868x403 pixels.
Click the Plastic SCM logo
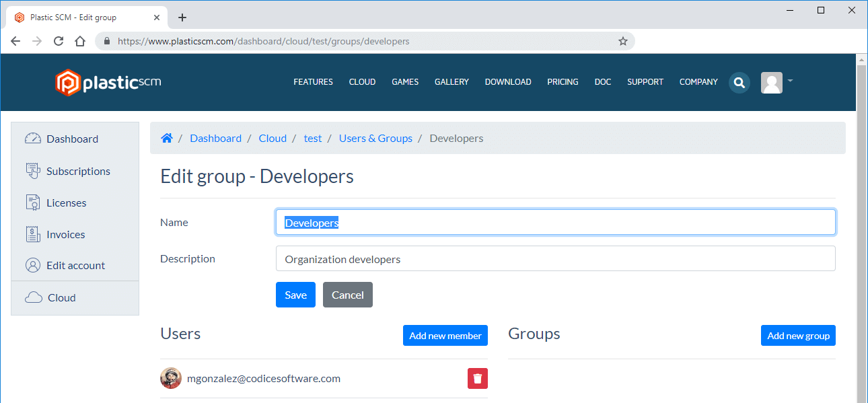[x=108, y=82]
